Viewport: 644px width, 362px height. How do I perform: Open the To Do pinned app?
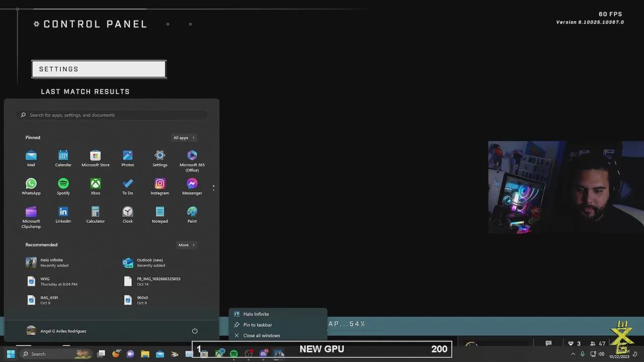128,187
